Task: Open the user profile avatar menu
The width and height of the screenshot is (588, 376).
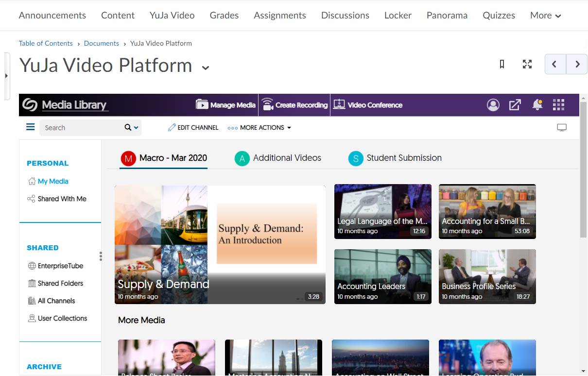Action: tap(493, 105)
